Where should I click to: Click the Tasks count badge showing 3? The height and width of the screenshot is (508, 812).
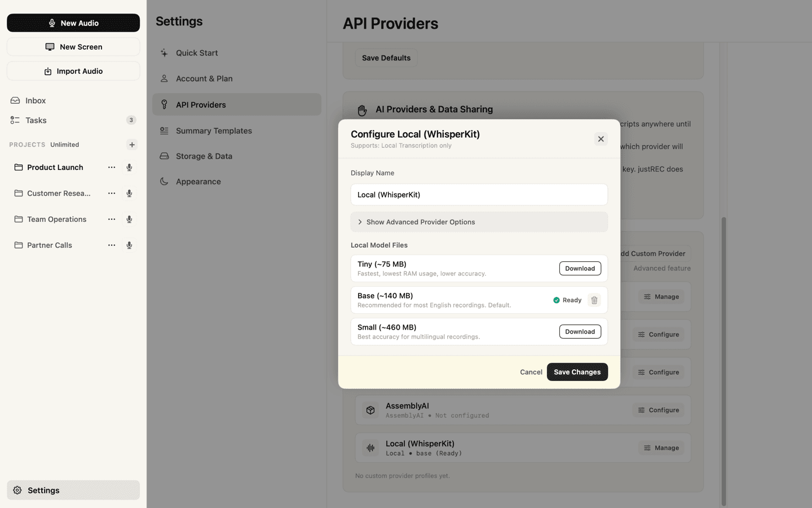pyautogui.click(x=131, y=120)
